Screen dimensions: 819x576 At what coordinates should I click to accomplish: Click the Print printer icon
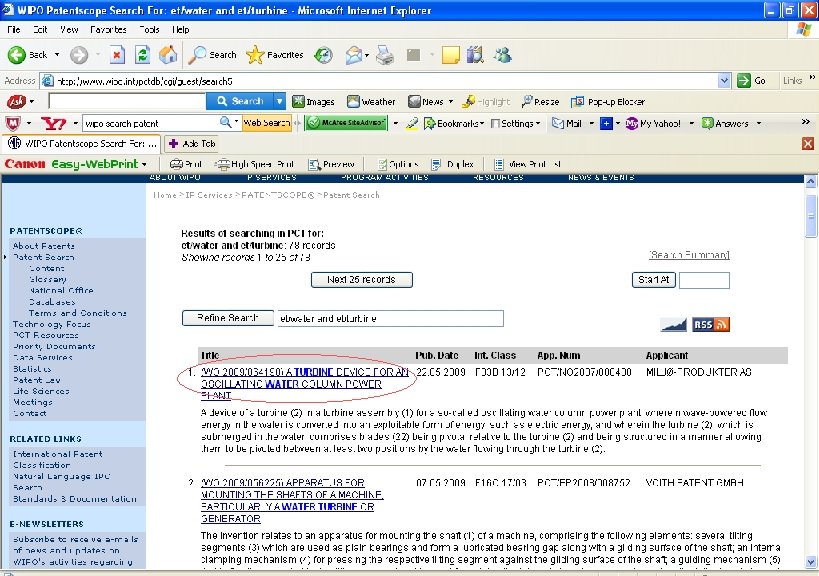(x=385, y=55)
